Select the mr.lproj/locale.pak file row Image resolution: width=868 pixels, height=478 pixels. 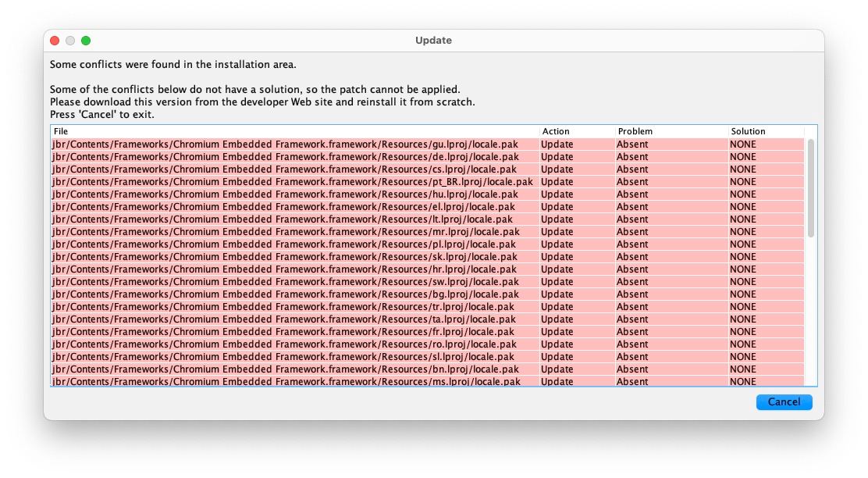click(427, 231)
